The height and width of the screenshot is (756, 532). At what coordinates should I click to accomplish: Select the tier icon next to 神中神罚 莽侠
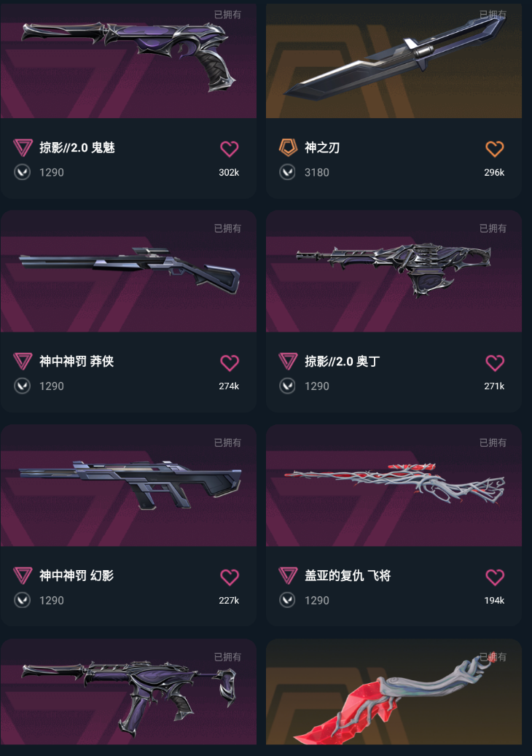(x=23, y=361)
